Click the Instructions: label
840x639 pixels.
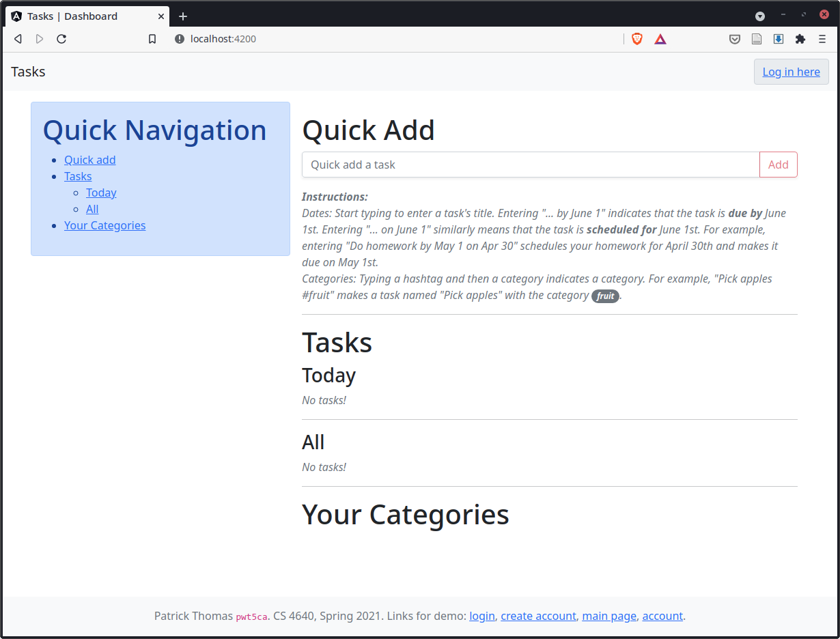[x=335, y=197]
